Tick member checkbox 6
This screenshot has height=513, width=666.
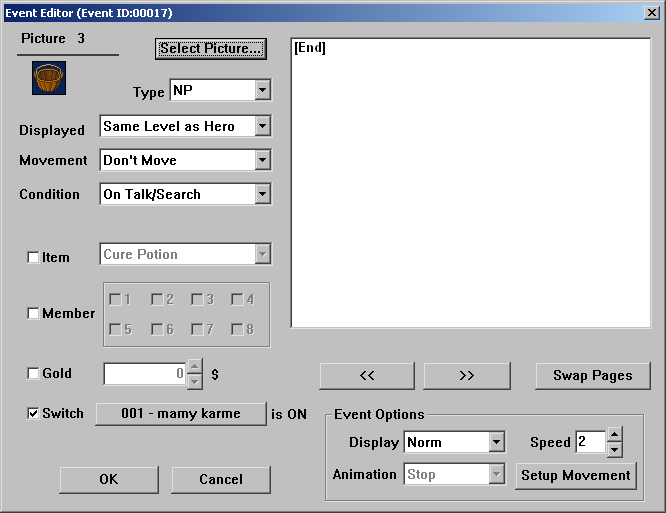(x=157, y=329)
